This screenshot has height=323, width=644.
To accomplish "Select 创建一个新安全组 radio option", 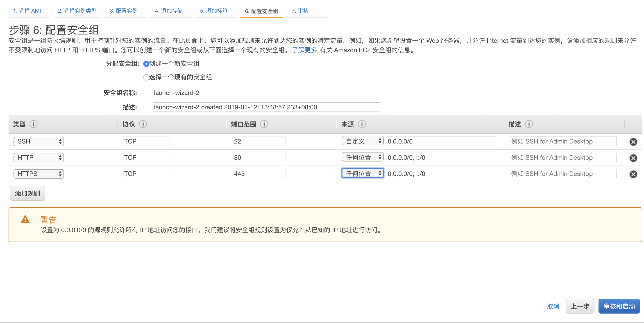I will pos(146,64).
